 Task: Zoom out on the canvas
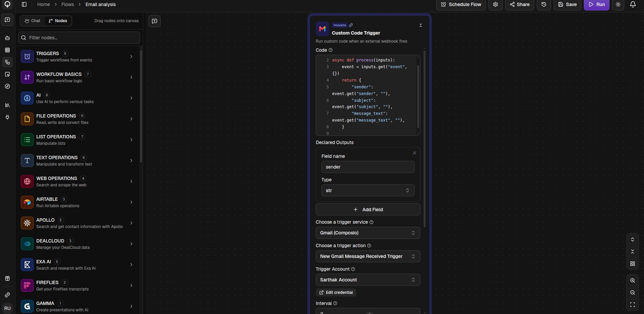tap(633, 293)
